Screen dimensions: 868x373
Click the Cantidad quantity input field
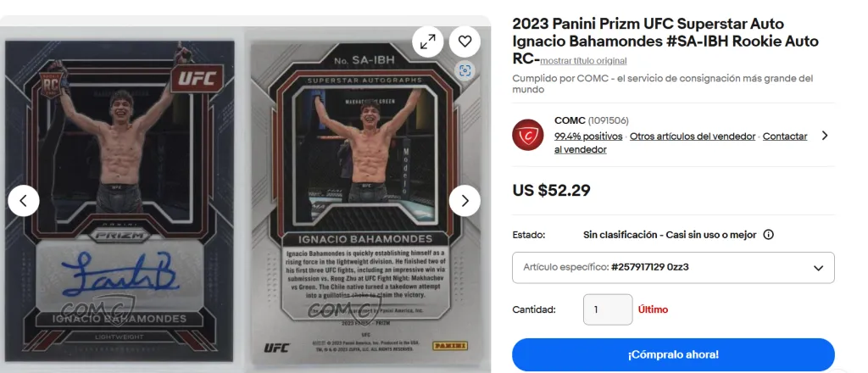[608, 309]
